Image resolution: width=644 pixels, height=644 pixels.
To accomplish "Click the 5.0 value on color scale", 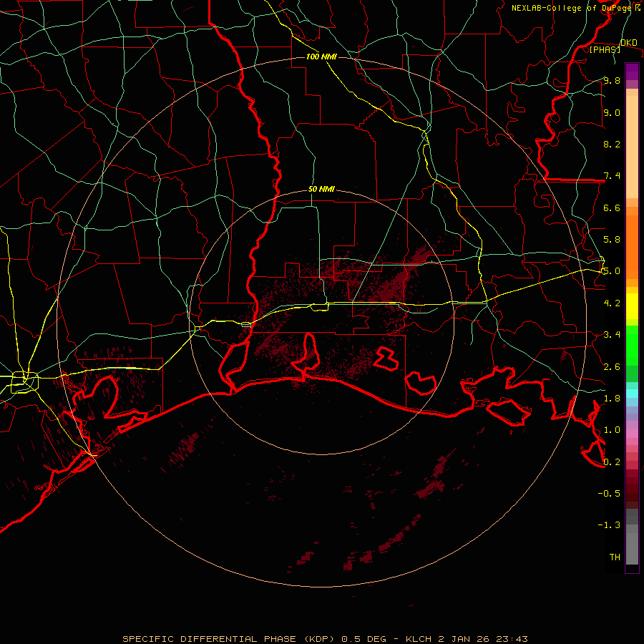I will [612, 271].
